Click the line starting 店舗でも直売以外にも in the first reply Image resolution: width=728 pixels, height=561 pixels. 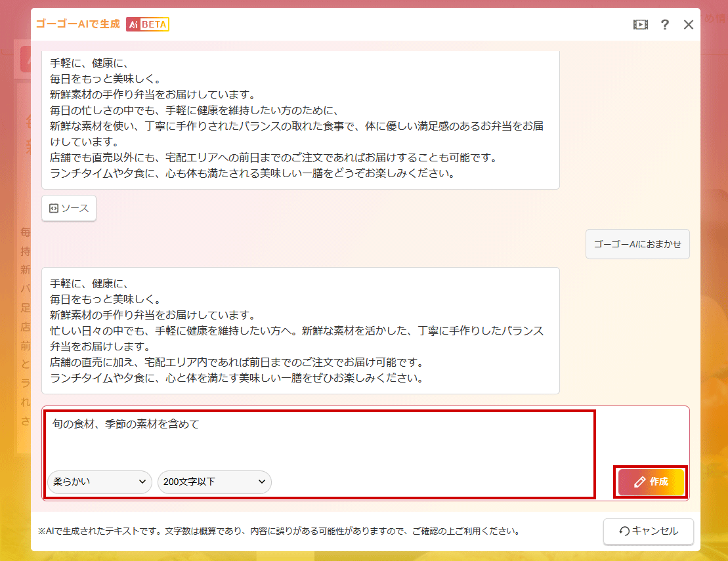coord(272,158)
